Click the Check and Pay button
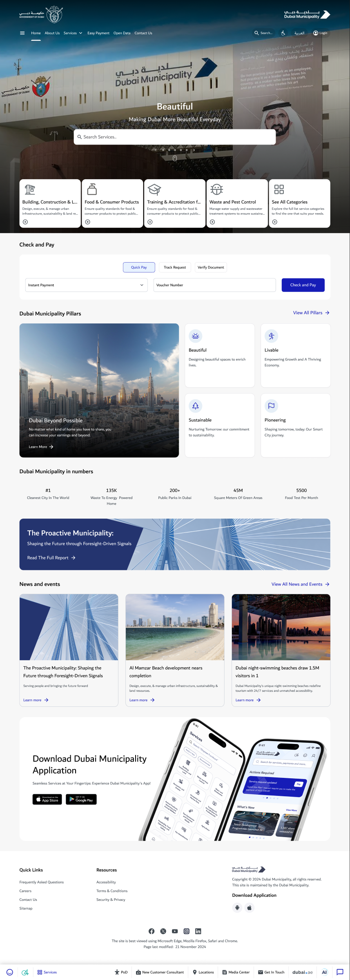The height and width of the screenshot is (980, 350). [303, 285]
